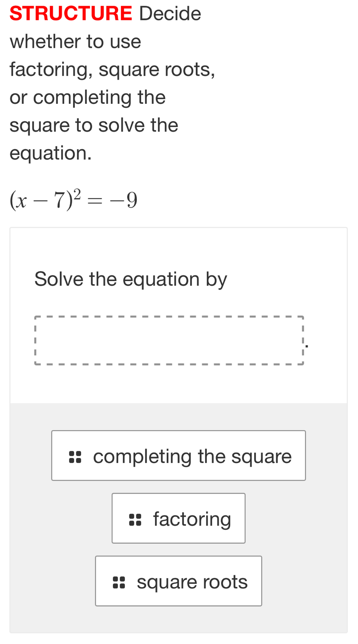Click the word "Decide" in the heading

click(170, 14)
